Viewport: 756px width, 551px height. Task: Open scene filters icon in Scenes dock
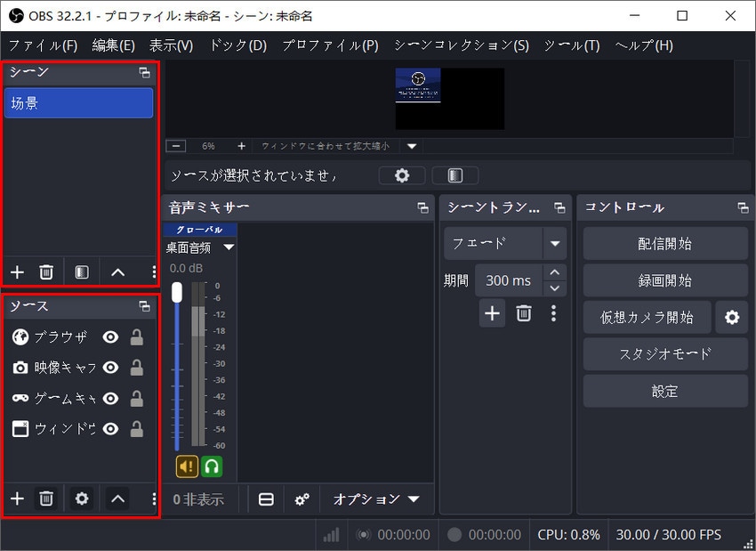82,272
